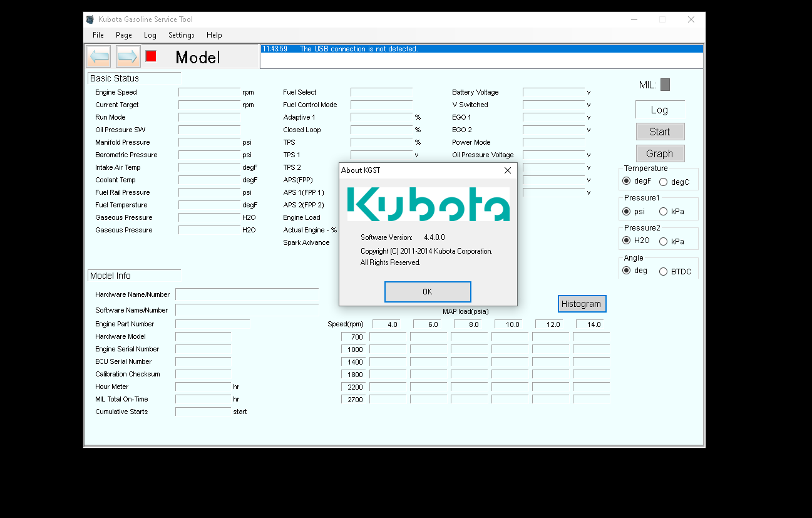Click the Software Name/Number field
Viewport: 812px width, 518px height.
(247, 310)
